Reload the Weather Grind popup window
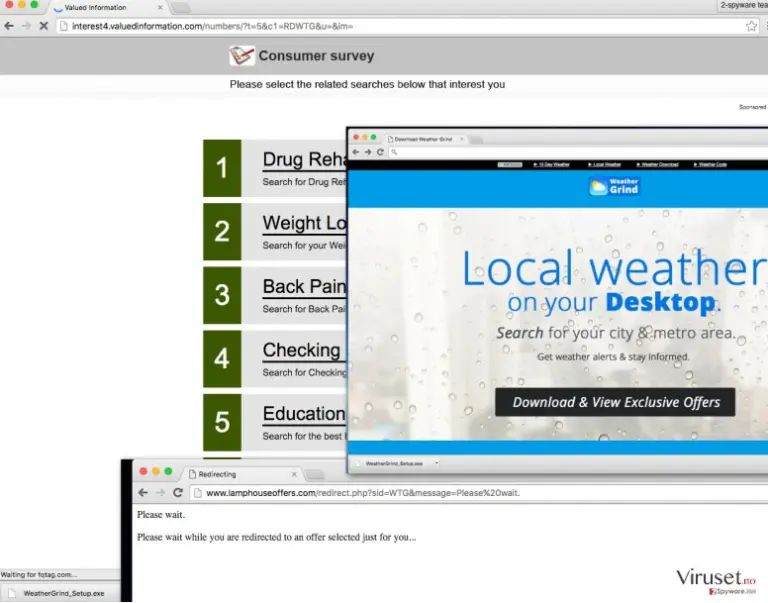Screen dimensions: 768x603 tap(380, 152)
